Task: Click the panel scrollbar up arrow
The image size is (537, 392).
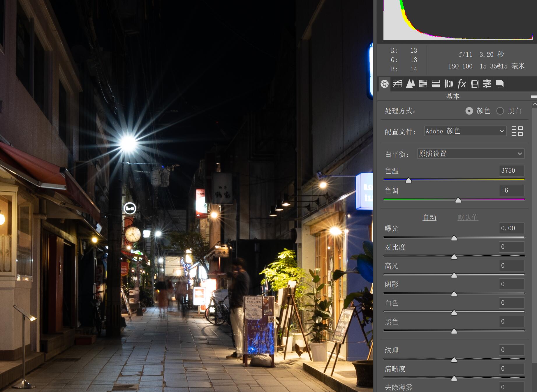Action: pos(534,104)
